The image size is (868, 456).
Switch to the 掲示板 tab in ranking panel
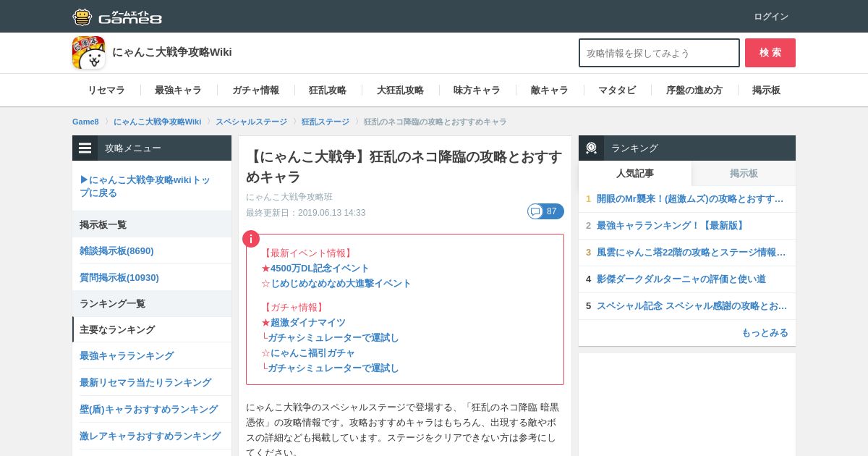(x=744, y=173)
